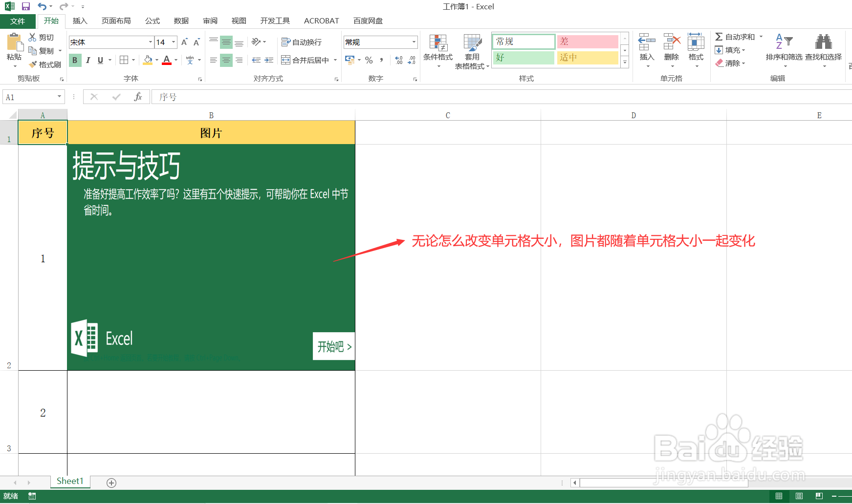Apply the 差 (Bad) cell style swatch
852x504 pixels.
(588, 42)
